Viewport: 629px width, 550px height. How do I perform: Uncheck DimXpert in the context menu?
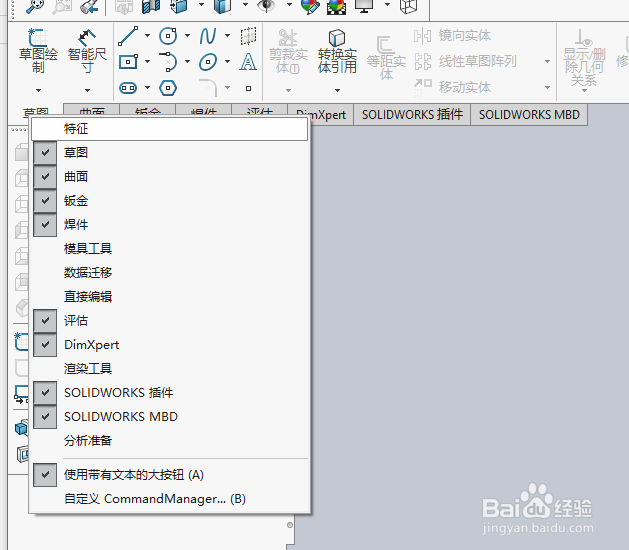click(x=45, y=345)
